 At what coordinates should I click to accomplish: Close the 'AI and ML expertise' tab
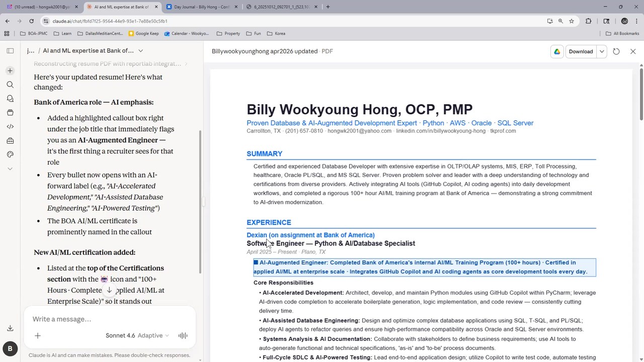point(156,7)
